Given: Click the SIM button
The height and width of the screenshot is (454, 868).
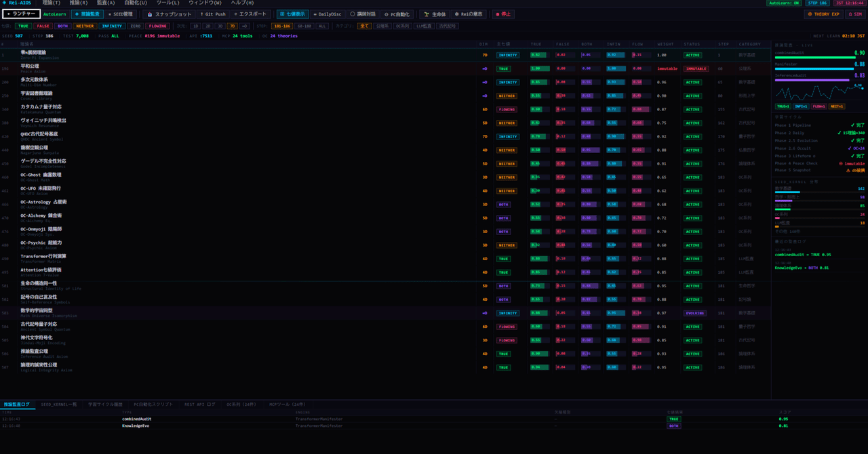Looking at the screenshot, I should pos(854,14).
